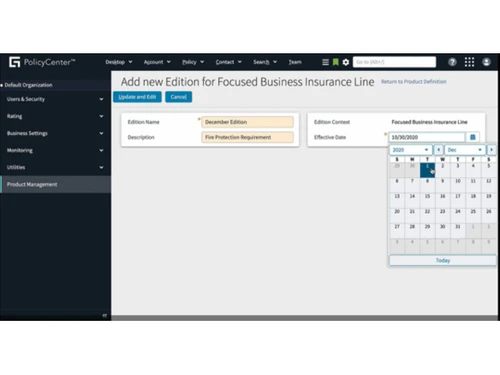The height and width of the screenshot is (375, 500).
Task: Select December 18 in calendar
Action: pyautogui.click(x=473, y=200)
